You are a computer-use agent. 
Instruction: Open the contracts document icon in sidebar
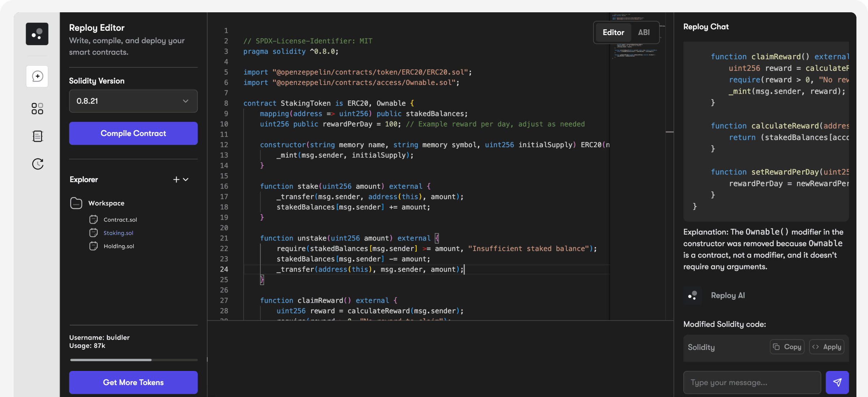(37, 136)
